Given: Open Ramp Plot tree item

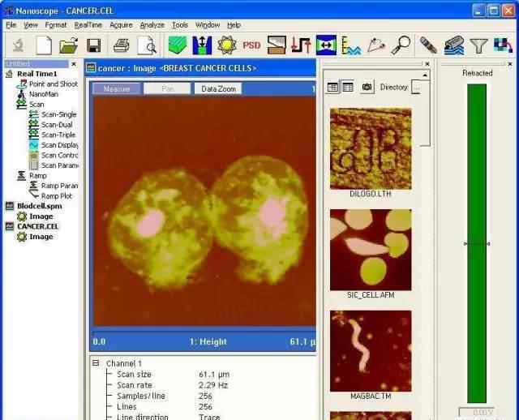Looking at the screenshot, I should [x=57, y=196].
